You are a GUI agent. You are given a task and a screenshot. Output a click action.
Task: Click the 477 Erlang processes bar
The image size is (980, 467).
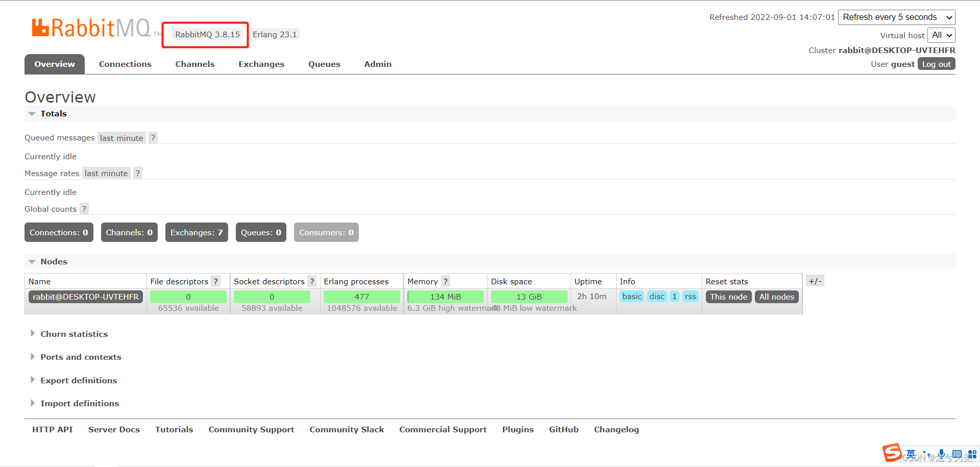coord(362,297)
